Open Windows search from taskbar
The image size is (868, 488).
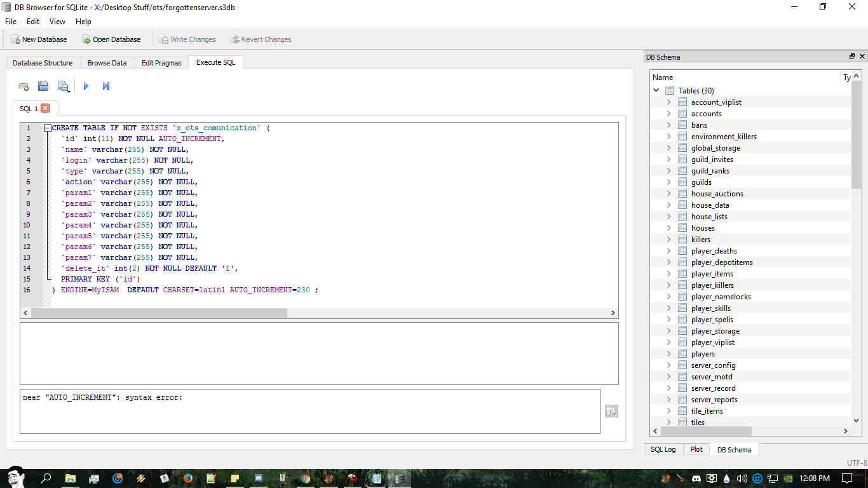click(x=46, y=478)
